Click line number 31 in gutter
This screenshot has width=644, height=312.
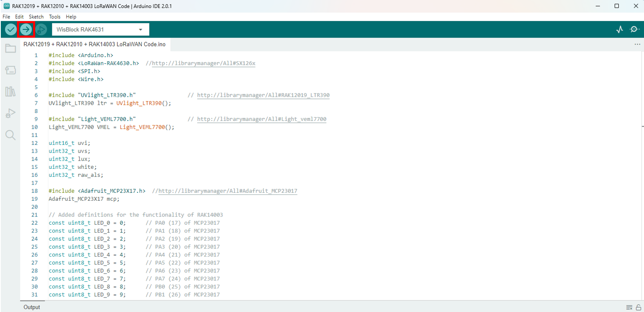pyautogui.click(x=34, y=295)
